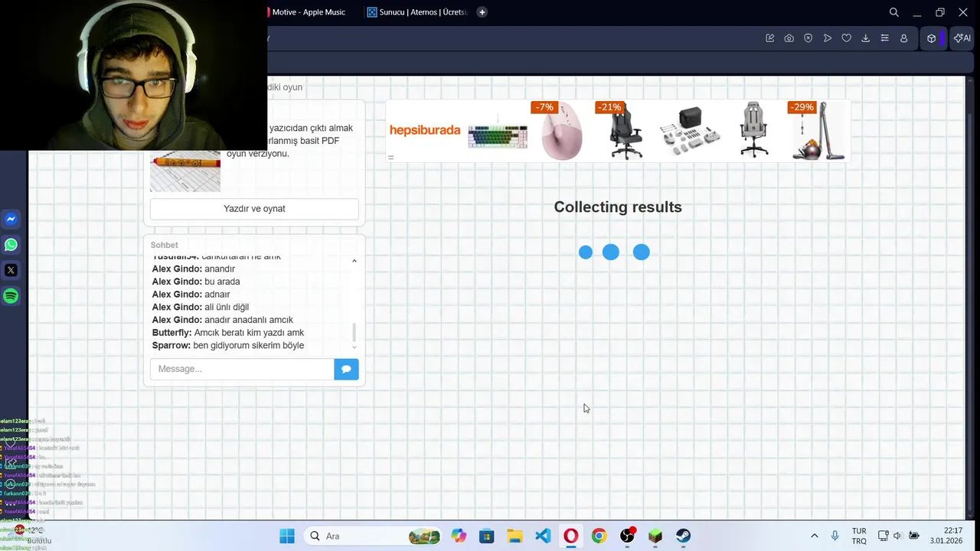Click the network tray icon
980x551 pixels.
coord(883,536)
